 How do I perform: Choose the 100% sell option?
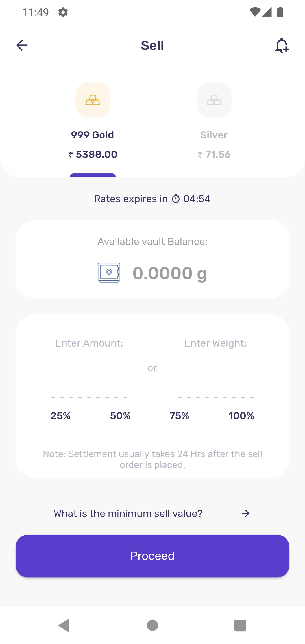241,416
